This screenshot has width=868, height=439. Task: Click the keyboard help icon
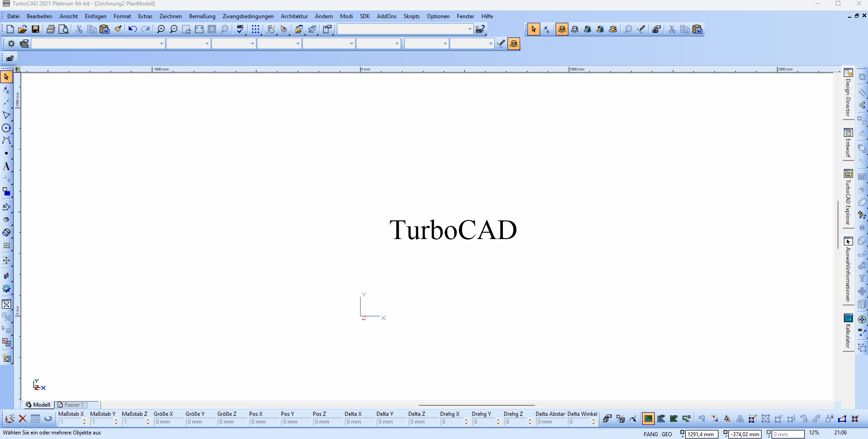coord(480,29)
